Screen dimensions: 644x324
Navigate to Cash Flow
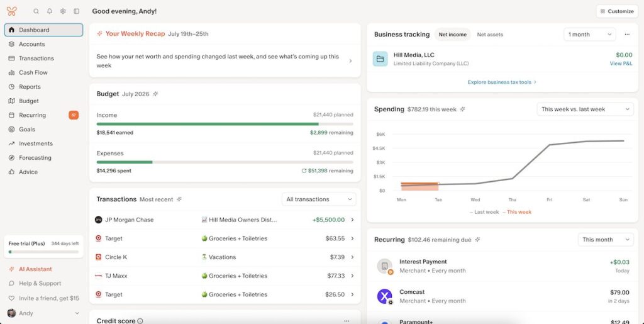click(x=43, y=72)
